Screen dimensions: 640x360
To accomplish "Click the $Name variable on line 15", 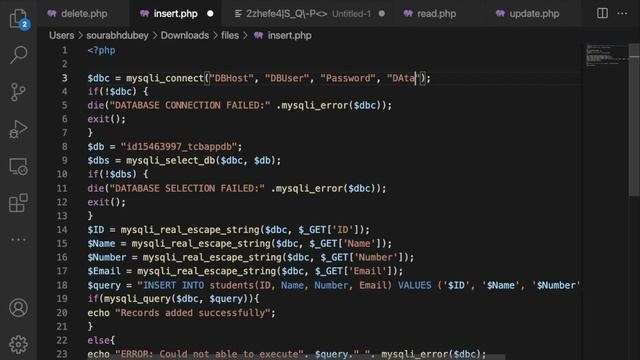I will click(101, 244).
